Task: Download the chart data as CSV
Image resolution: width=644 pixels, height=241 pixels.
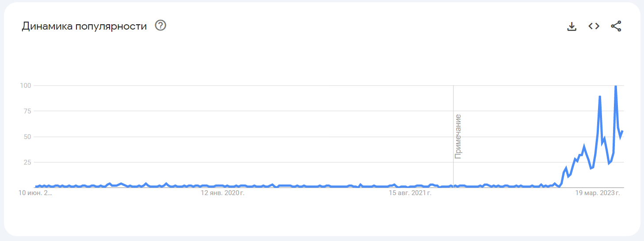Action: coord(572,26)
